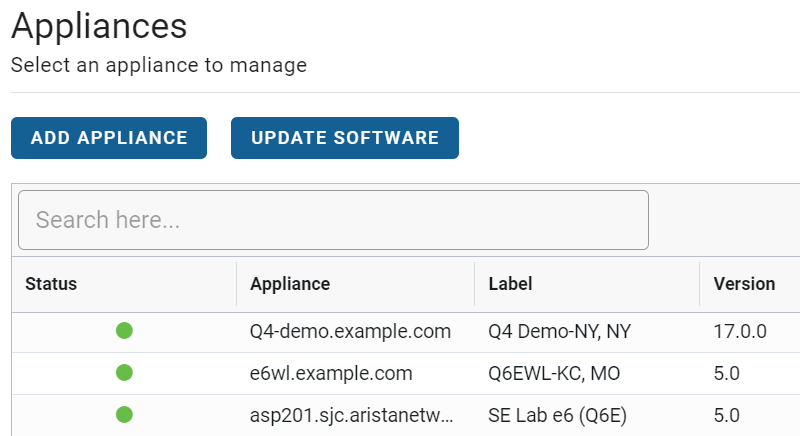Sort by the Version column header
Screen dimensions: 800x436
[744, 284]
